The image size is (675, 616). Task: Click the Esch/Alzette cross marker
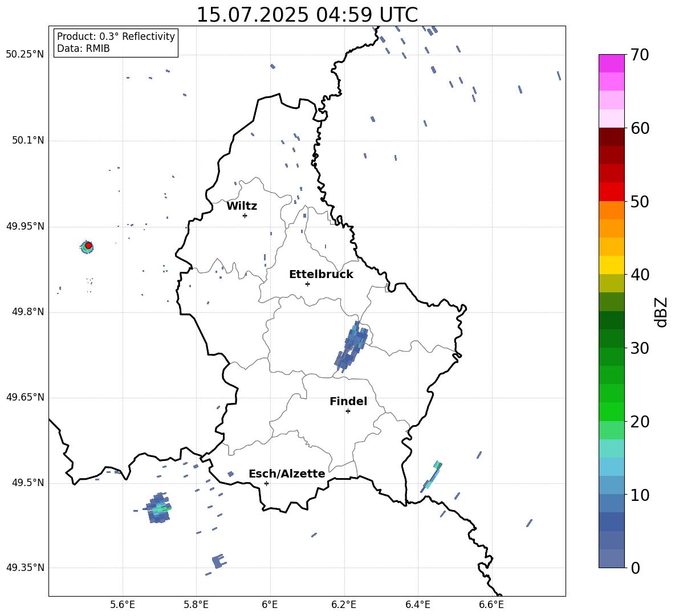point(266,483)
